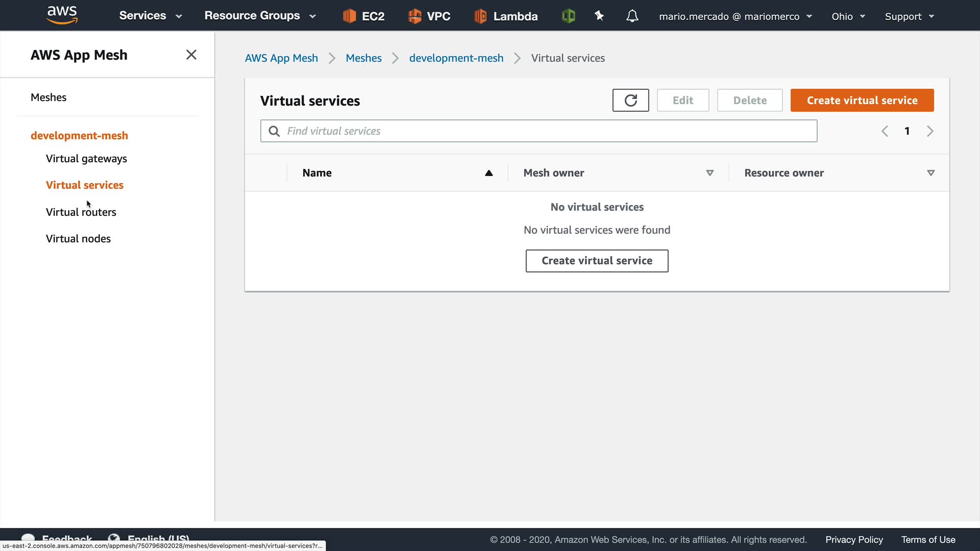Open Virtual nodes in sidebar
Image resolution: width=980 pixels, height=551 pixels.
[x=78, y=238]
